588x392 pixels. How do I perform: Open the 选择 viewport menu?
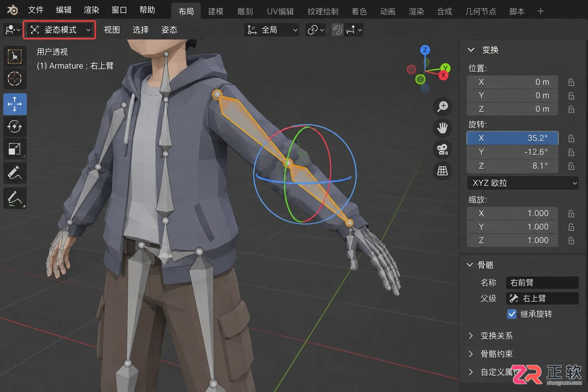pos(140,30)
